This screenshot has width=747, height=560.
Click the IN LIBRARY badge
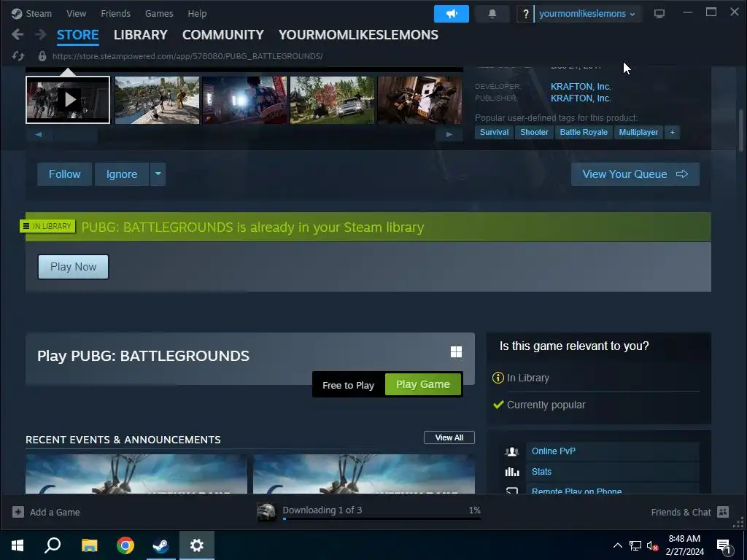[x=47, y=226]
